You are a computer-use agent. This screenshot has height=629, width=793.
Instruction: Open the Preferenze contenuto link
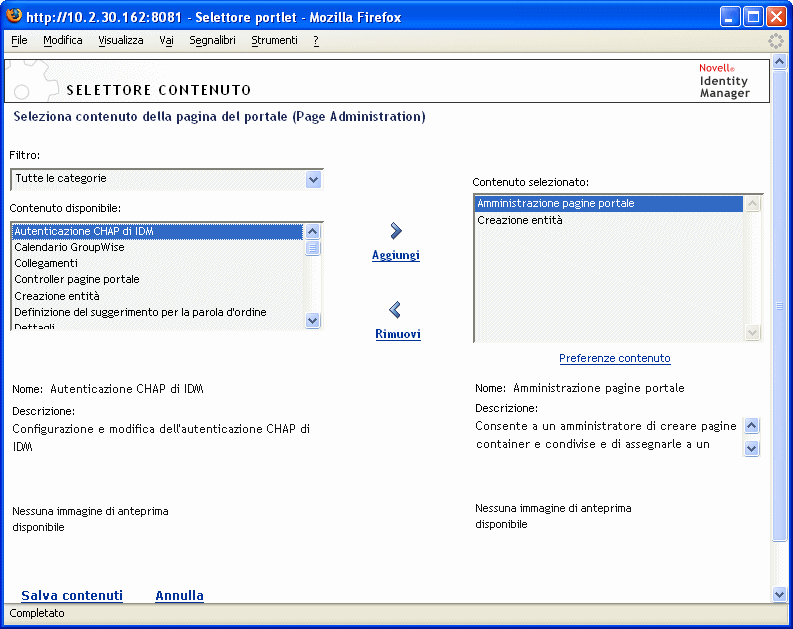[x=615, y=358]
